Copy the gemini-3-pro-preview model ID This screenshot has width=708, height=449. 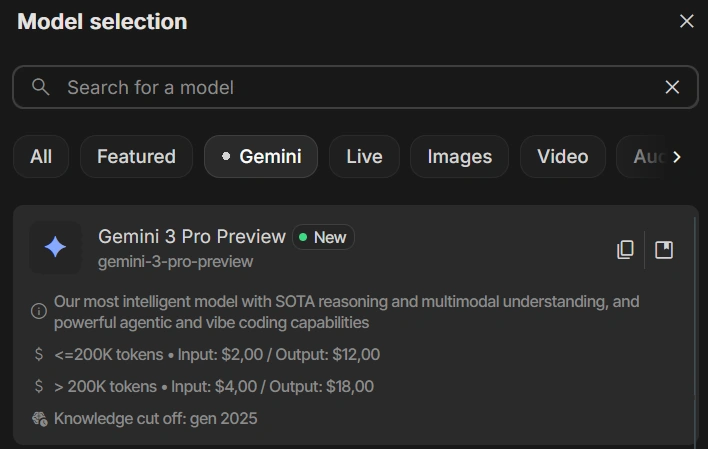coord(625,249)
